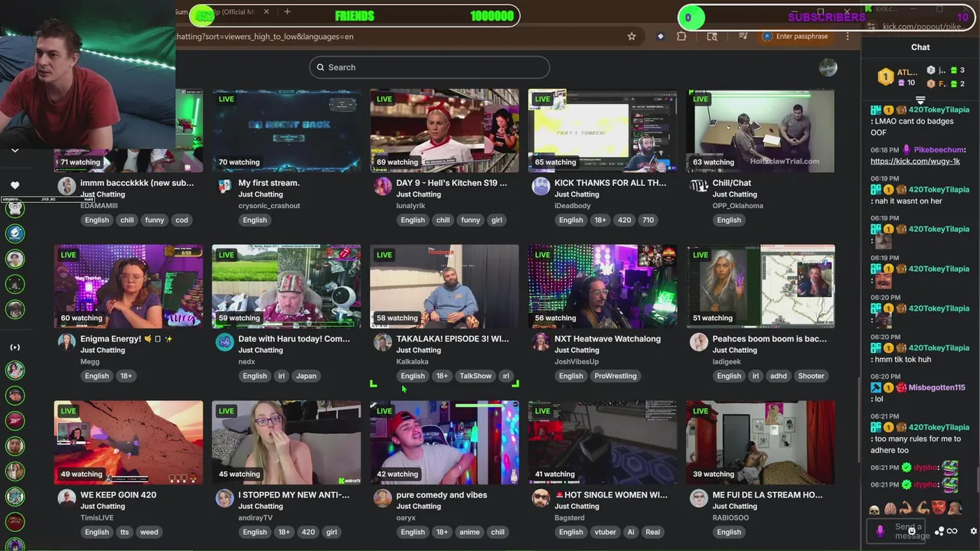The width and height of the screenshot is (980, 551).
Task: Click the purple pinned extension icon
Action: pos(660,36)
